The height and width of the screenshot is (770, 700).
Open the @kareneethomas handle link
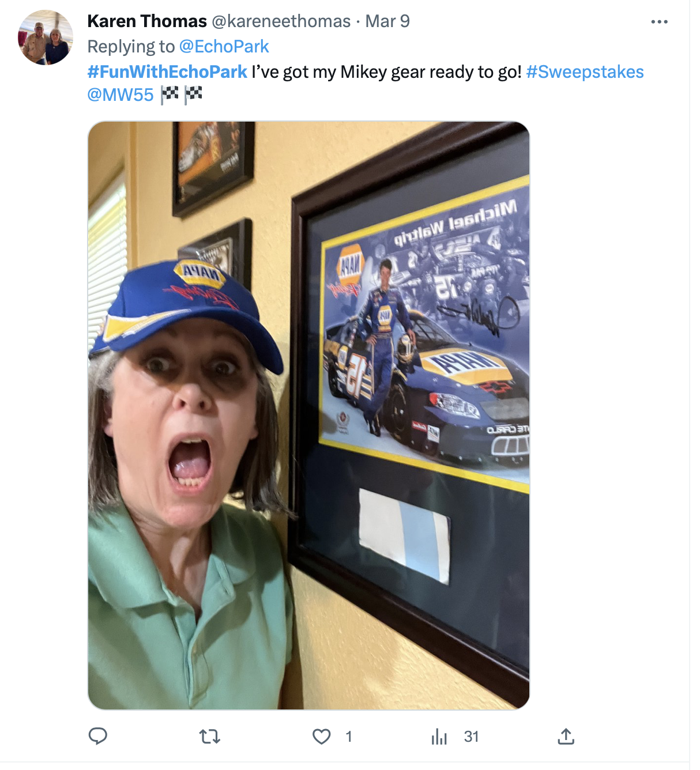click(x=281, y=21)
